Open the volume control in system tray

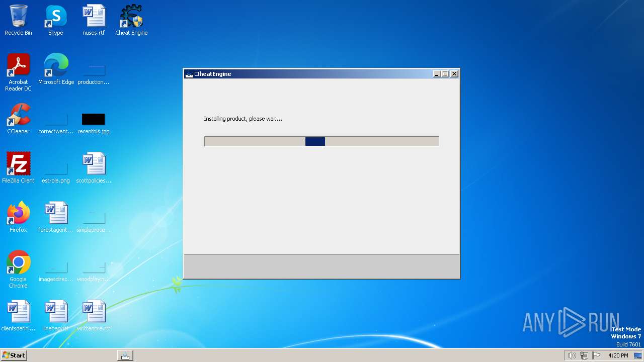572,355
